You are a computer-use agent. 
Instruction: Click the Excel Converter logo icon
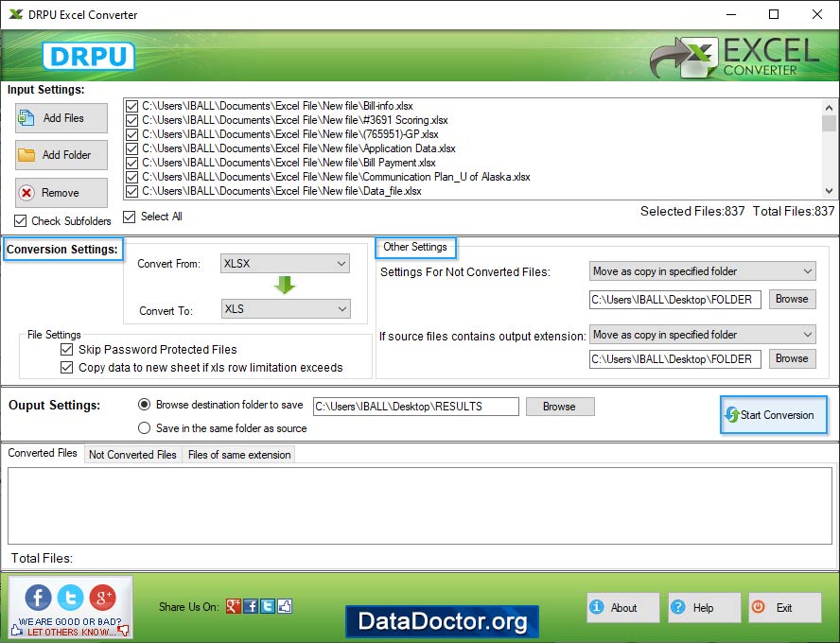(x=684, y=58)
